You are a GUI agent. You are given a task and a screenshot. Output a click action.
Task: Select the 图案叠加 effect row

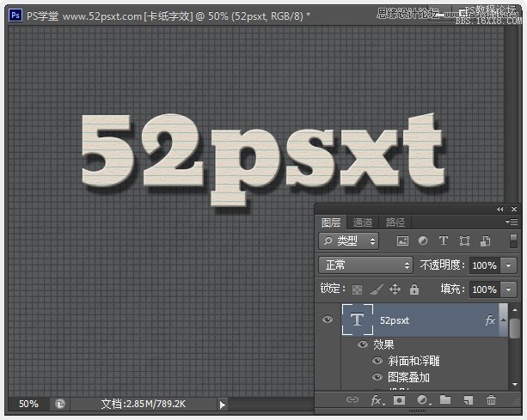tap(424, 377)
